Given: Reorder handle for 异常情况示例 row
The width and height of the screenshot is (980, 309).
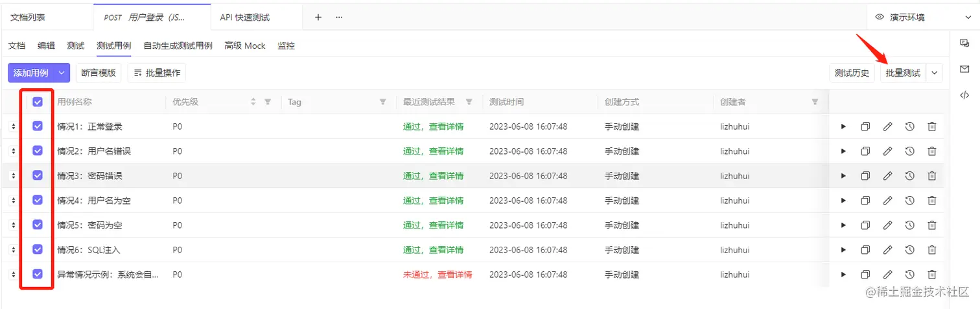Looking at the screenshot, I should pyautogui.click(x=14, y=275).
